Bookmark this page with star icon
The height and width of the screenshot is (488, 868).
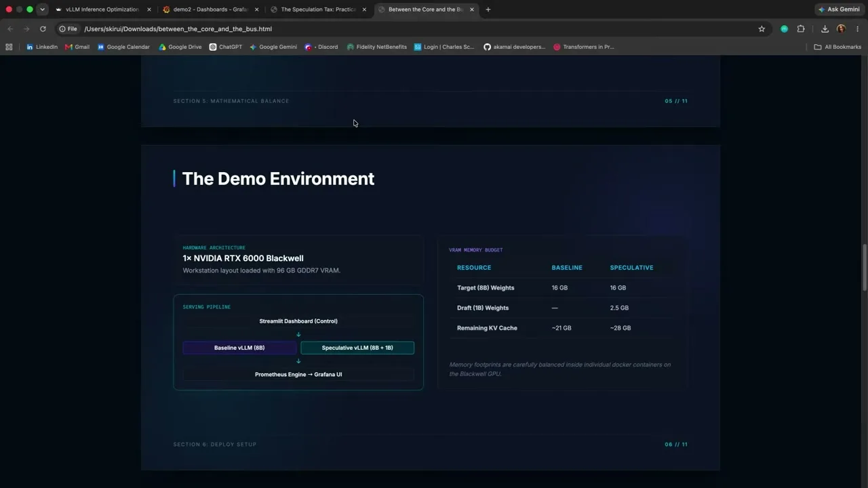[x=762, y=29]
